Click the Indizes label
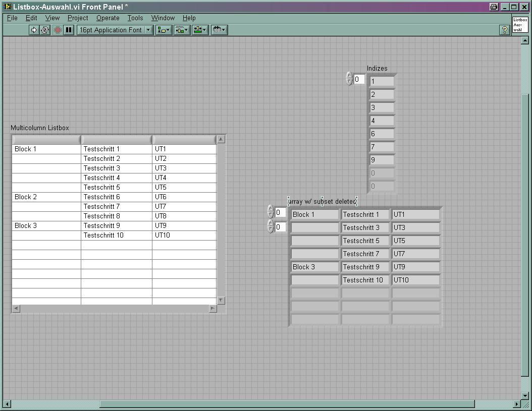 click(377, 68)
